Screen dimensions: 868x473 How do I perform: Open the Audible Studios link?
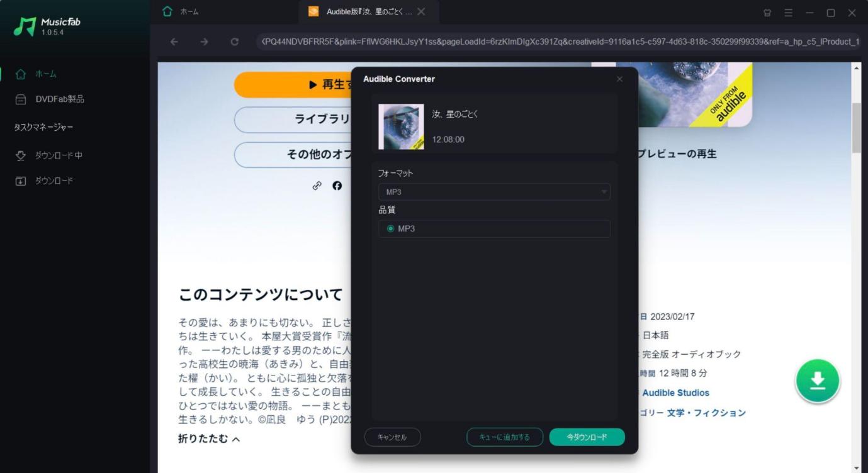675,392
